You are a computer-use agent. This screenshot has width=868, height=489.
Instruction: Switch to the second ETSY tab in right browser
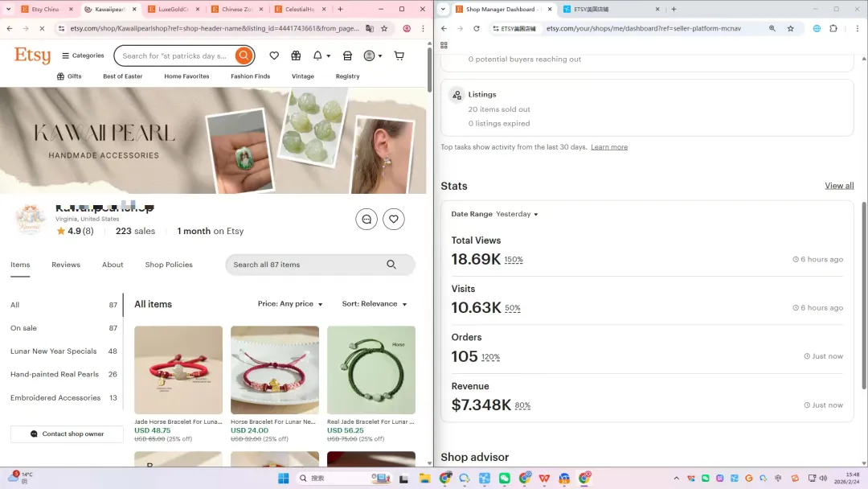[x=609, y=9]
